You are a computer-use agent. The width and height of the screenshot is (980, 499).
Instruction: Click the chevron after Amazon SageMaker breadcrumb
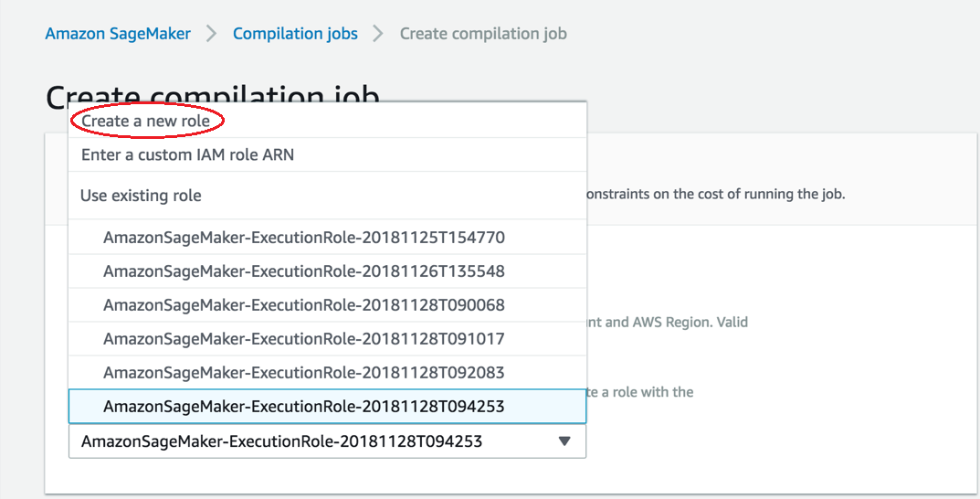[212, 34]
